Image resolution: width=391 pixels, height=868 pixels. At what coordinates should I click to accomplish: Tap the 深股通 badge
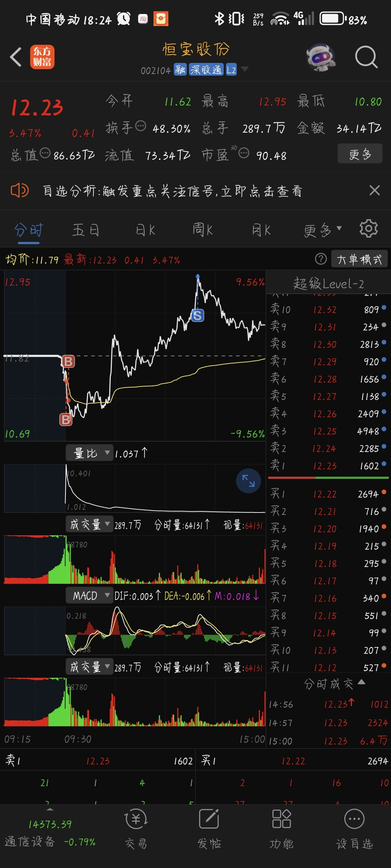[x=206, y=69]
